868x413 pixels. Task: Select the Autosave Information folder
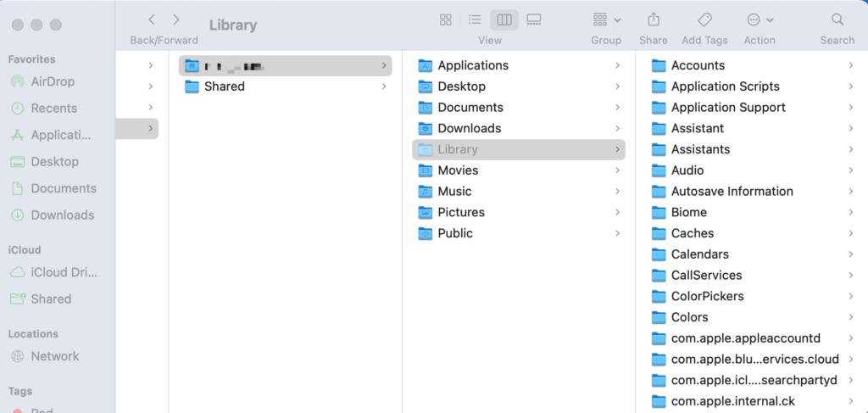coord(732,192)
